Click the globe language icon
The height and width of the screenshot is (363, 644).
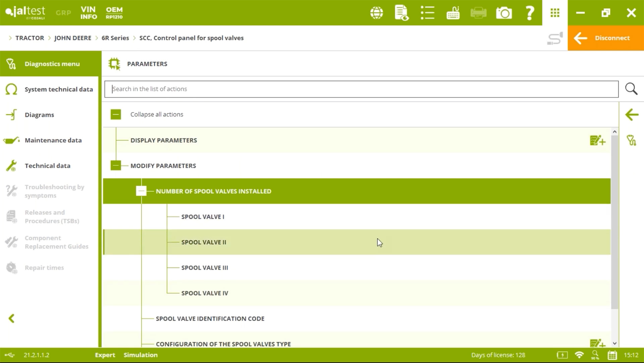(377, 13)
